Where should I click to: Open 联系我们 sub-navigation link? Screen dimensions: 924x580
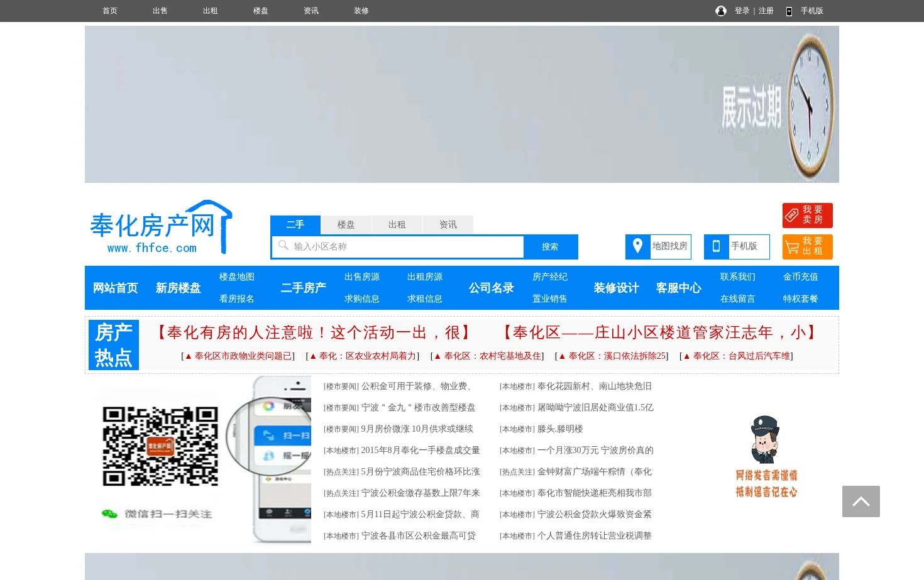tap(738, 277)
